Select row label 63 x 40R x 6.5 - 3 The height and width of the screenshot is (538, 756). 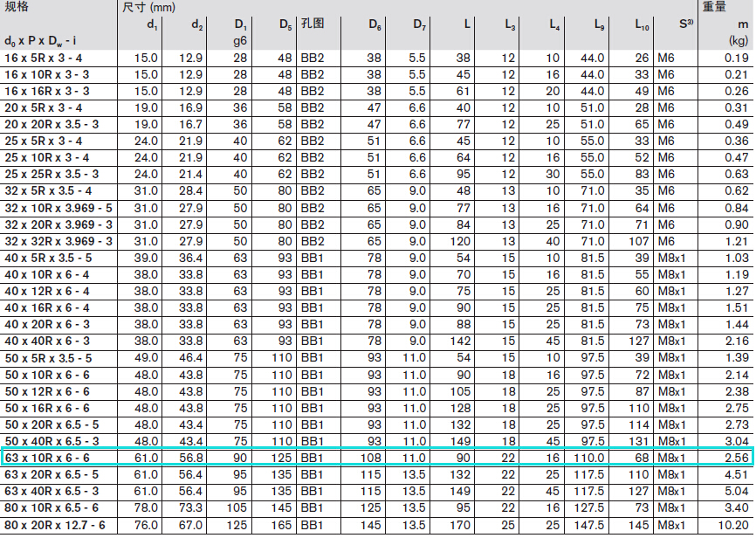52,491
